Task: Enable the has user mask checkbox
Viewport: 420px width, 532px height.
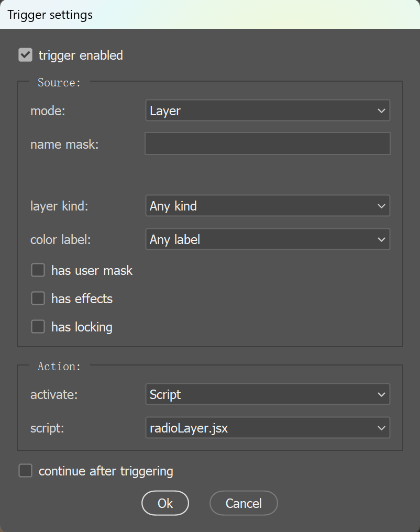Action: point(38,270)
